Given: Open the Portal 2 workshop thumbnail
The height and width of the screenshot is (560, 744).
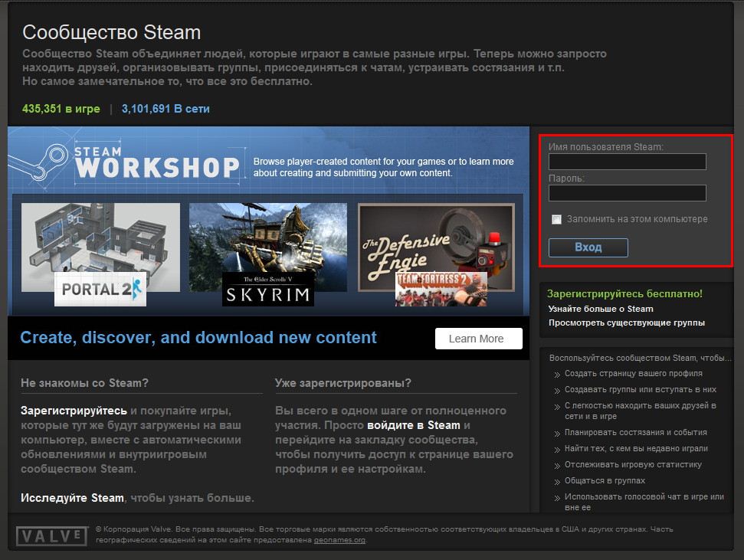Looking at the screenshot, I should [100, 254].
